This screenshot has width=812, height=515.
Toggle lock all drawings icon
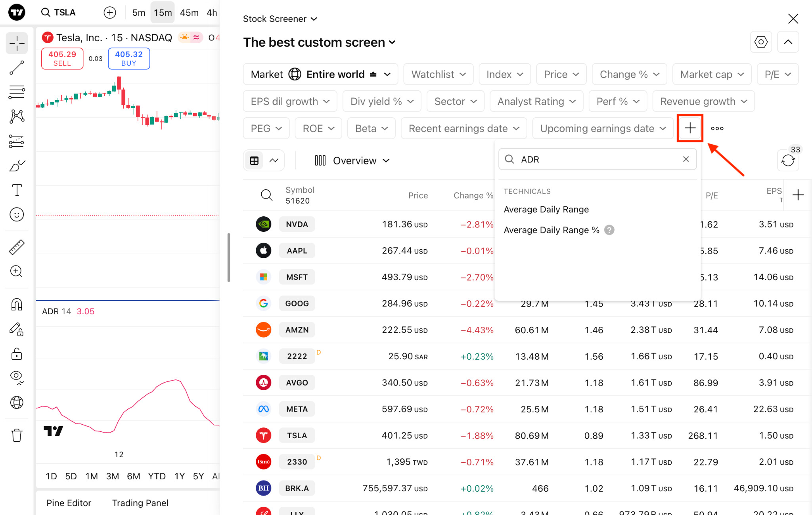click(17, 354)
